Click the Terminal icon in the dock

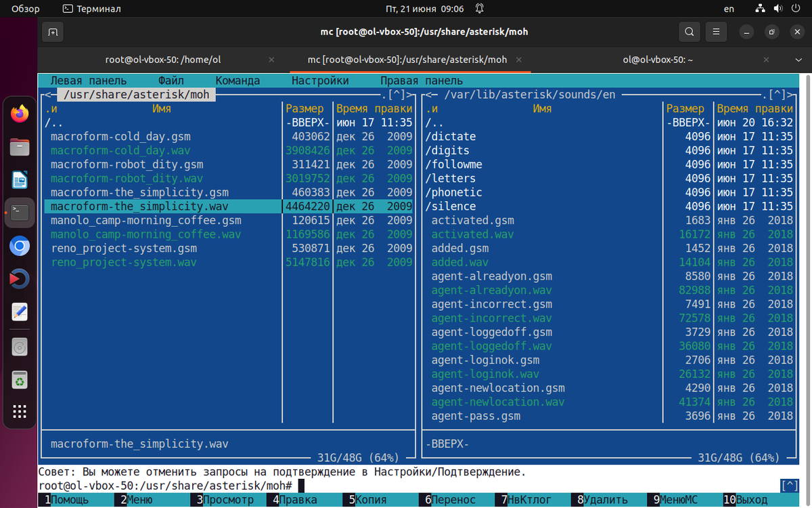[20, 213]
